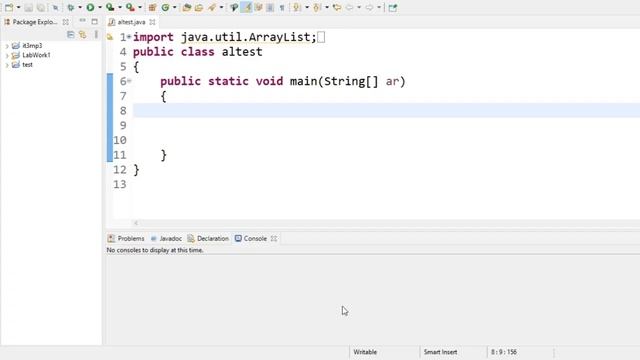Screen dimensions: 640x360
Task: Click Collapse All in Package Explorer
Action: click(x=71, y=35)
